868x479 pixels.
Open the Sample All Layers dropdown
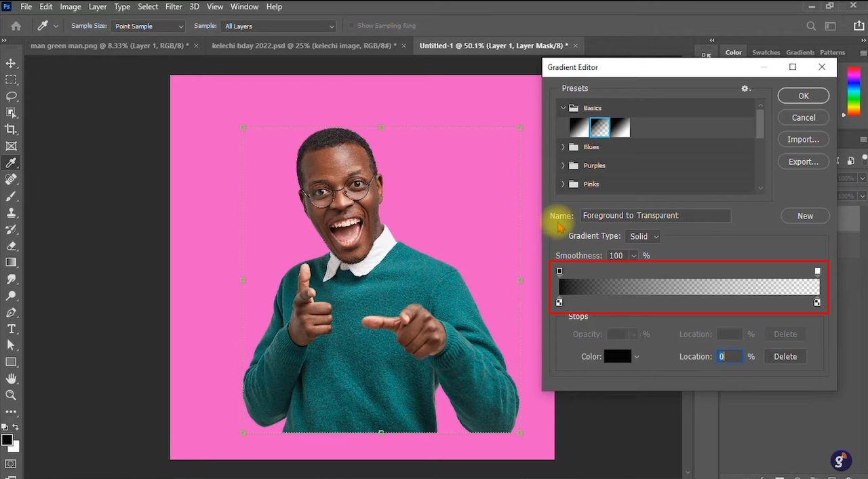click(x=279, y=26)
